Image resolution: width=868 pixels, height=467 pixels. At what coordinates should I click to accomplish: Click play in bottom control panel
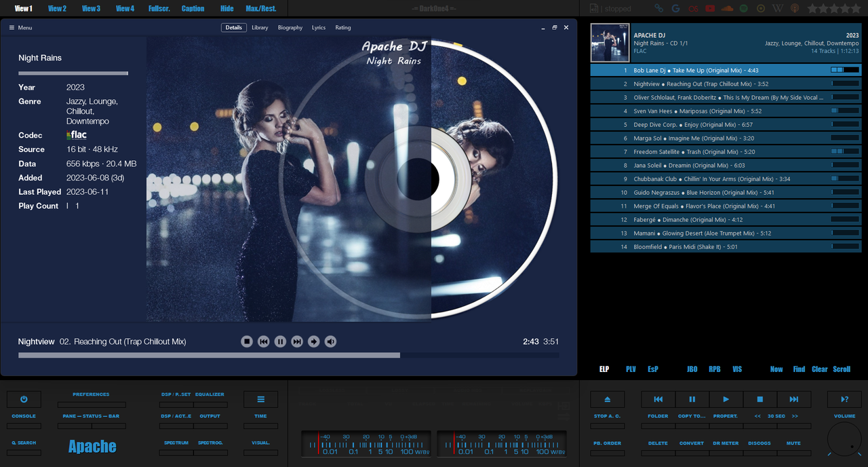tap(726, 399)
